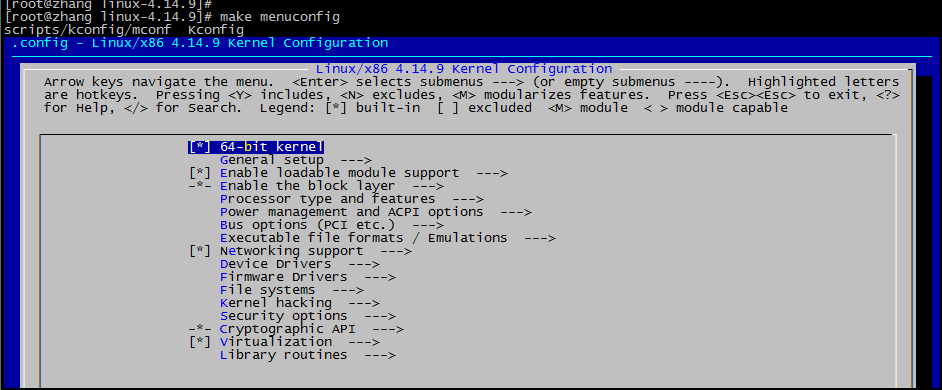This screenshot has height=390, width=942.
Task: Click the make menuconfig command line
Action: coord(172,17)
